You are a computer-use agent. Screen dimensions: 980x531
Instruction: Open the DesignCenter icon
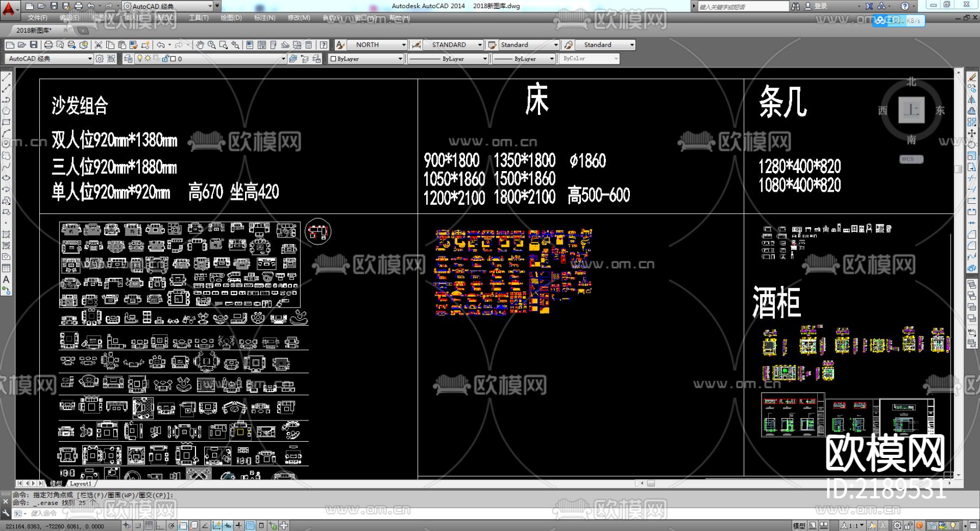(262, 45)
